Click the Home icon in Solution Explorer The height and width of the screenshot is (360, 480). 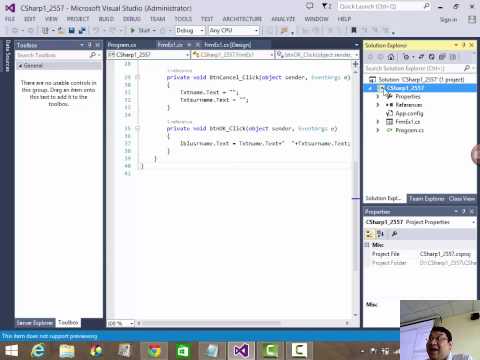(x=391, y=57)
